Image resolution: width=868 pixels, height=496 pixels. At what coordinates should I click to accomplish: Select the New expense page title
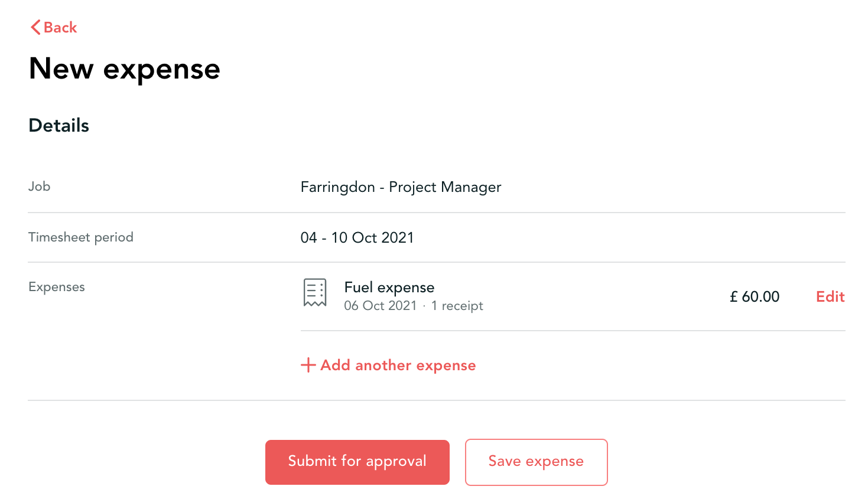point(124,68)
